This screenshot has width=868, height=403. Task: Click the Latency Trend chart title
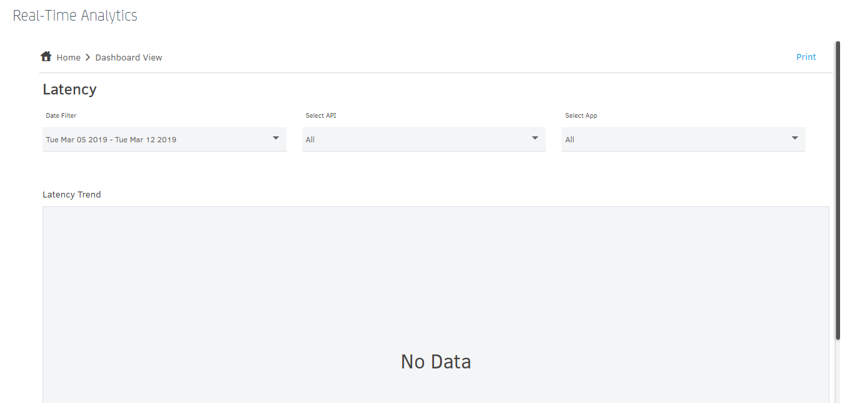pos(72,195)
